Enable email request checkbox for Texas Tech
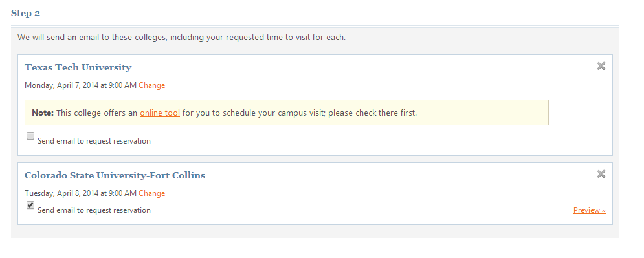This screenshot has height=258, width=644. (x=30, y=136)
